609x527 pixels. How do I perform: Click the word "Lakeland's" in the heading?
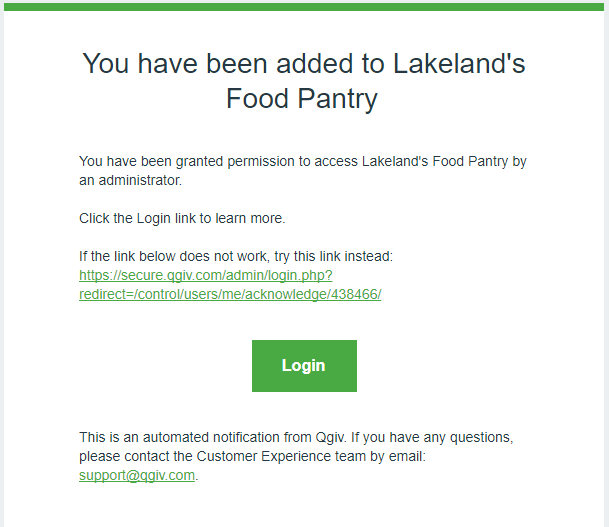(x=459, y=64)
